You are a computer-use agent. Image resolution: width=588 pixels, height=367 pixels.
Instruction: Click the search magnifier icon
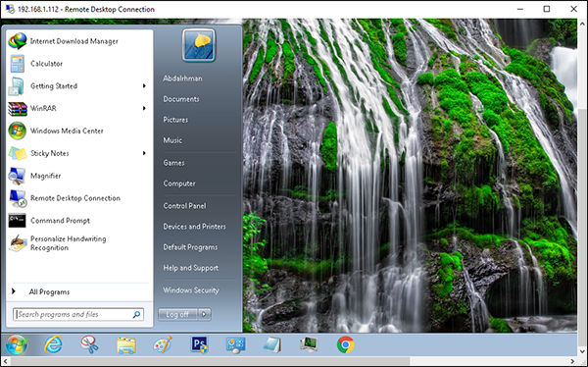pos(136,314)
